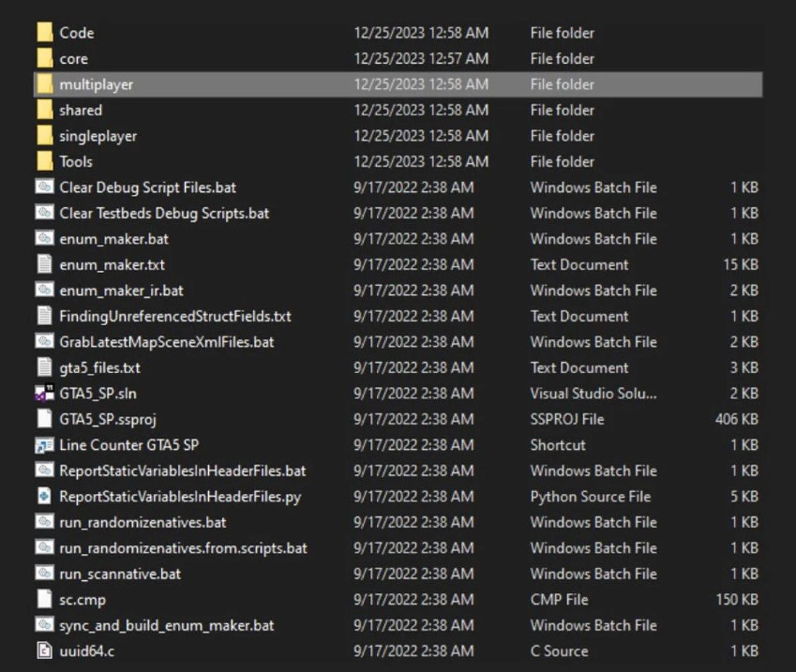Click the C Source type label
796x672 pixels.
(x=559, y=651)
